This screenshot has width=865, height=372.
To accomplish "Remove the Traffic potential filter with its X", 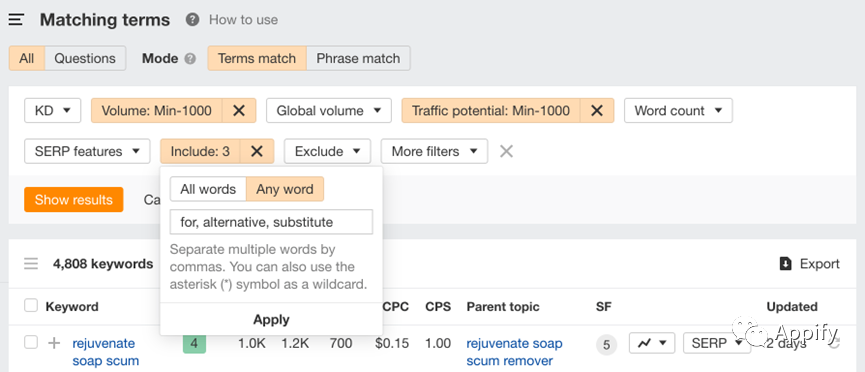I will [597, 110].
